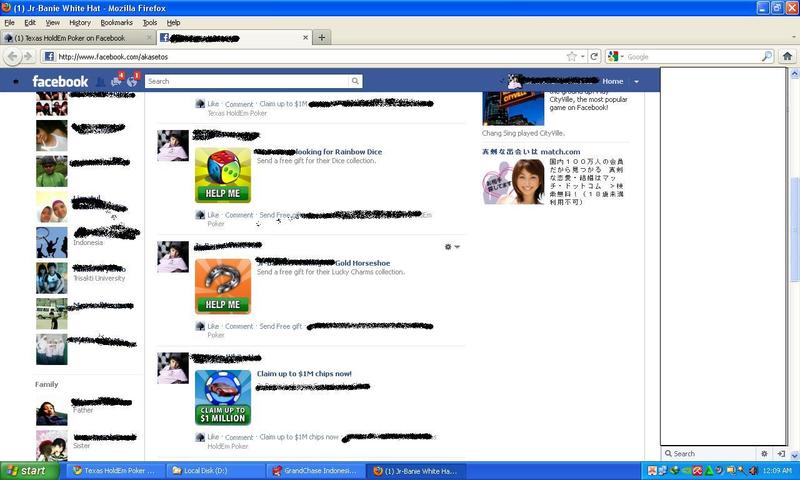Open the File menu
Screen dimensions: 800x480
[x=9, y=23]
